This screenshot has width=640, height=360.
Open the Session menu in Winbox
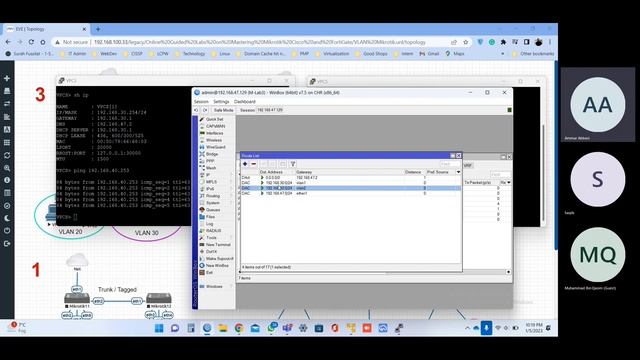point(201,101)
